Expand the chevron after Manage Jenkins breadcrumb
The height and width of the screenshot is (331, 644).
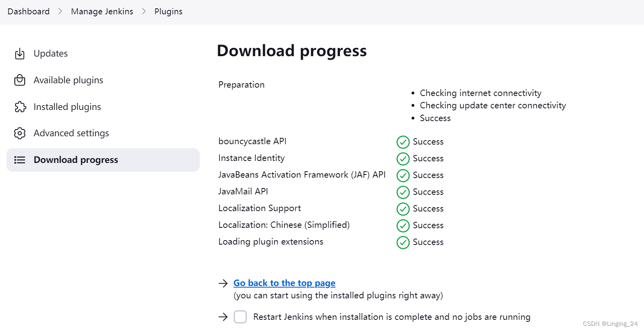pyautogui.click(x=144, y=11)
